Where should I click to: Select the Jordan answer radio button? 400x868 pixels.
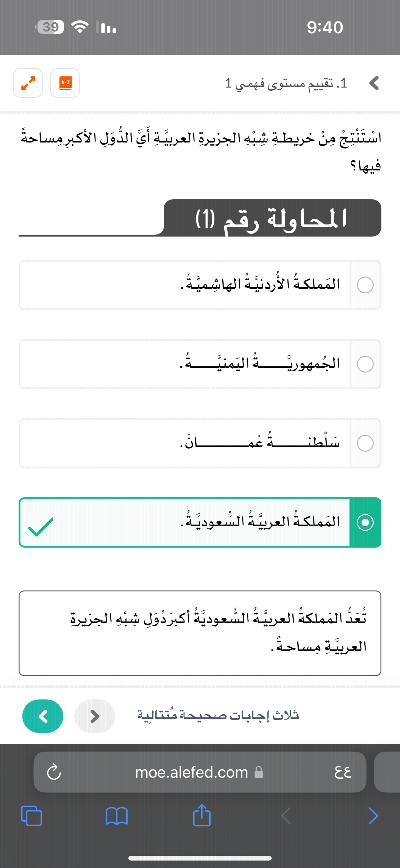coord(365,285)
